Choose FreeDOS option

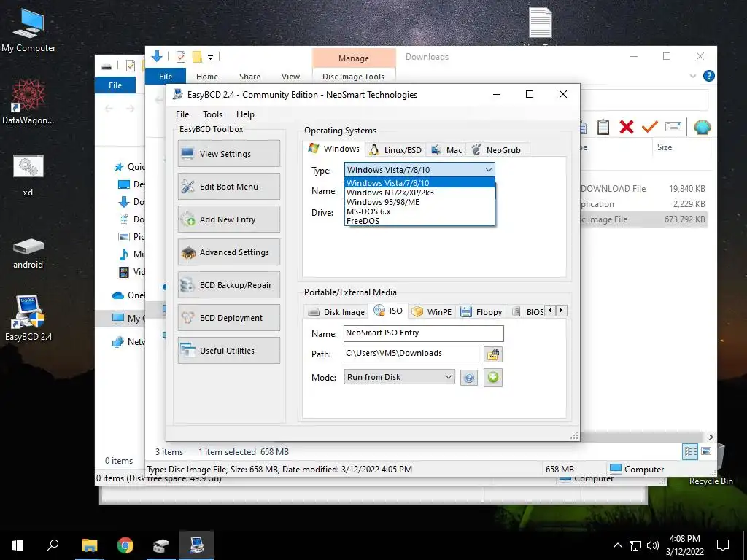pyautogui.click(x=419, y=221)
